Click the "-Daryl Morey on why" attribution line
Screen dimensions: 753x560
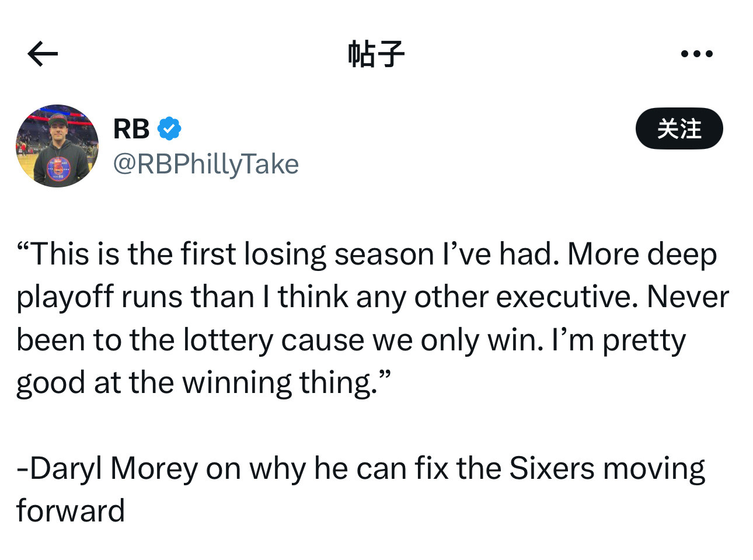[361, 468]
